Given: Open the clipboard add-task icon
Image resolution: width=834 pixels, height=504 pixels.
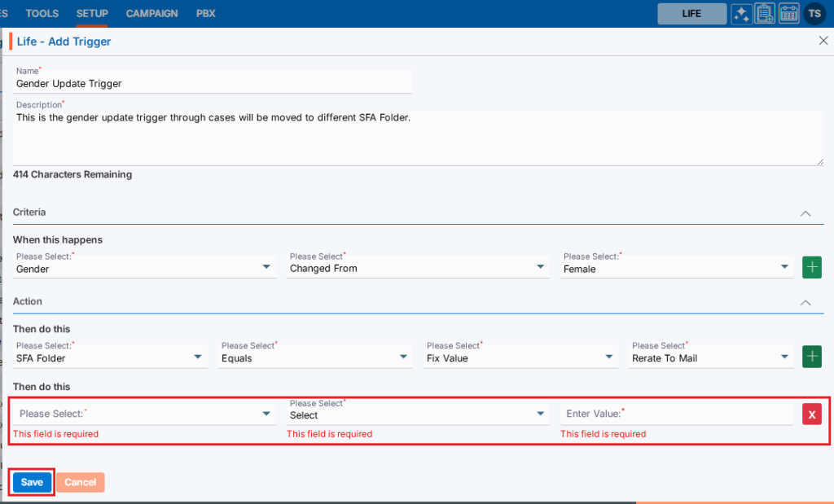Looking at the screenshot, I should click(765, 14).
